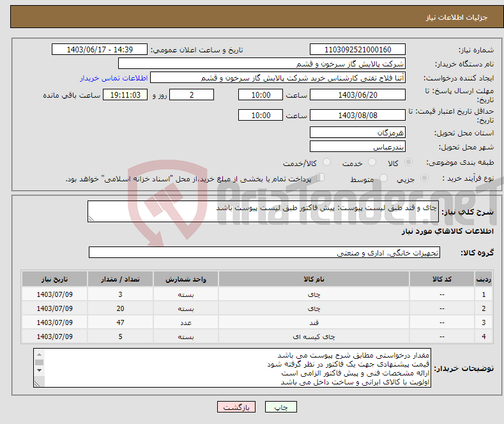This screenshot has width=504, height=424.
Task: Click scroll down arrow in buyer notes
Action: [x=39, y=370]
